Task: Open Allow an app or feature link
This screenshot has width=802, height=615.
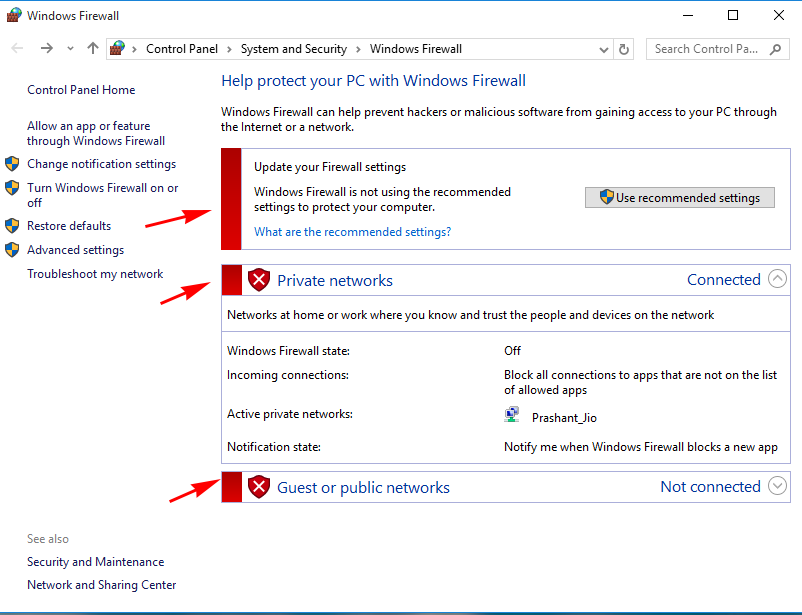Action: coord(96,133)
